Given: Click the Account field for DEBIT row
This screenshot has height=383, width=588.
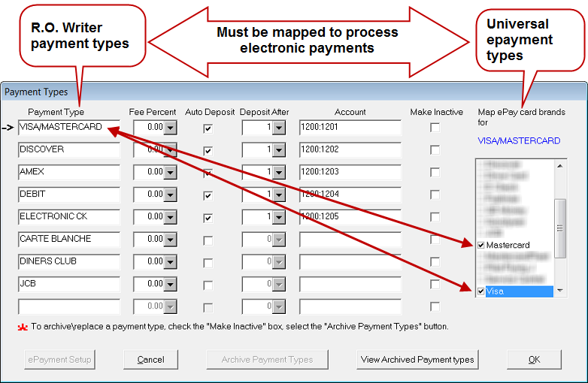Looking at the screenshot, I should tap(350, 195).
